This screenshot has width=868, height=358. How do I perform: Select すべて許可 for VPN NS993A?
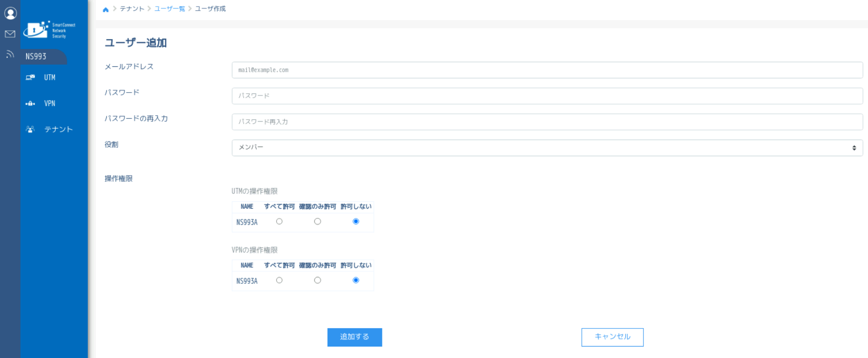279,280
